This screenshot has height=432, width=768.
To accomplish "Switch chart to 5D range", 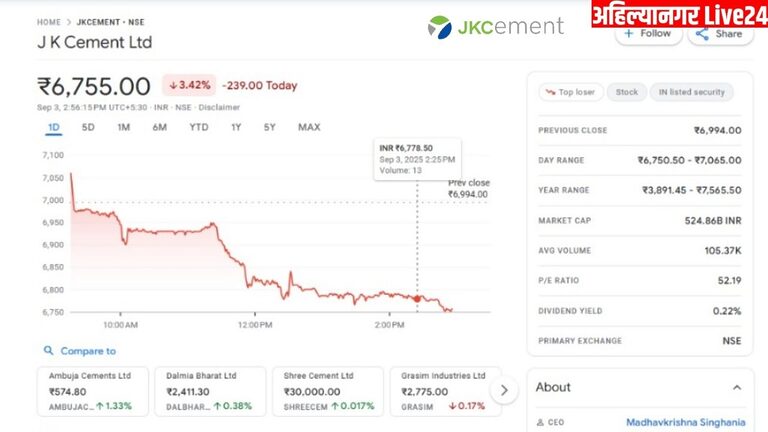I will [88, 127].
